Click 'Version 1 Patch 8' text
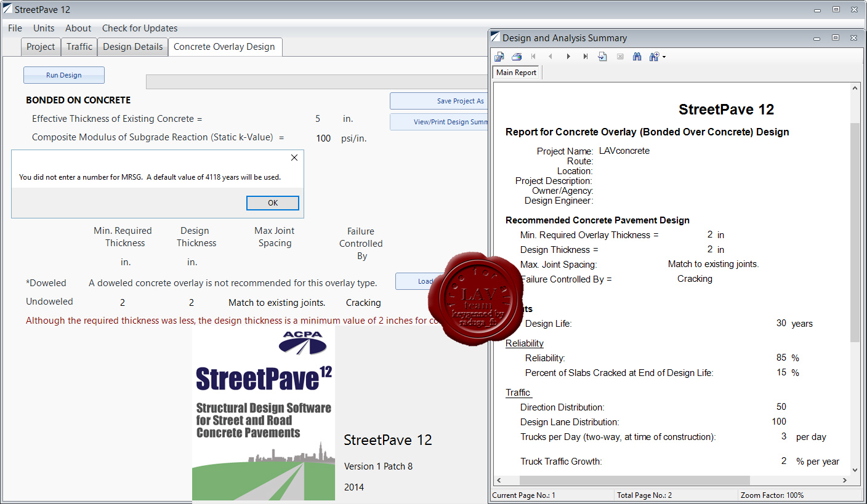Screen dimensions: 867x504 (x=378, y=466)
